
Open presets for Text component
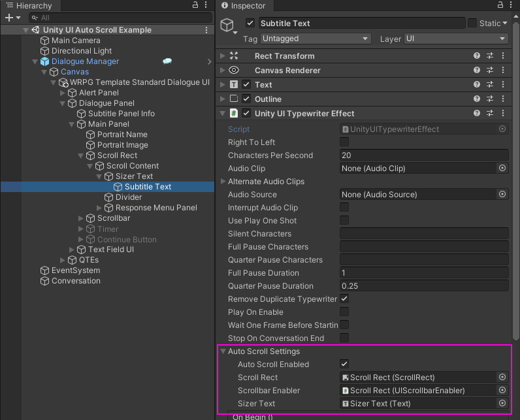click(490, 84)
